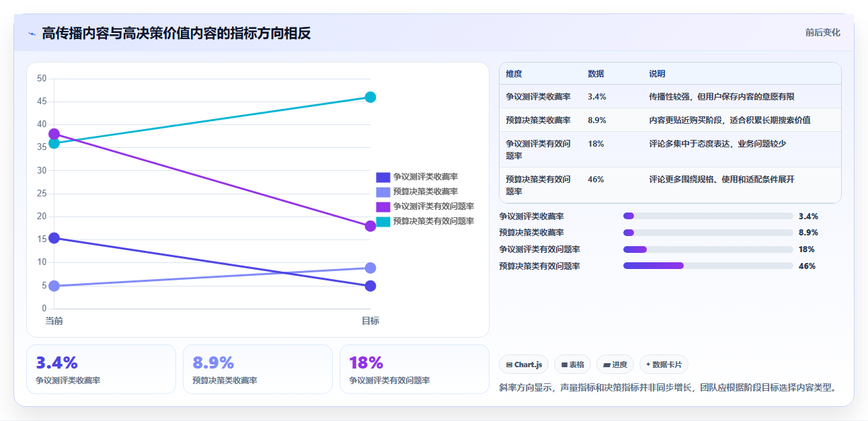
Task: Click table cell 预算决策类收藏率 in 维度 column
Action: pos(539,120)
